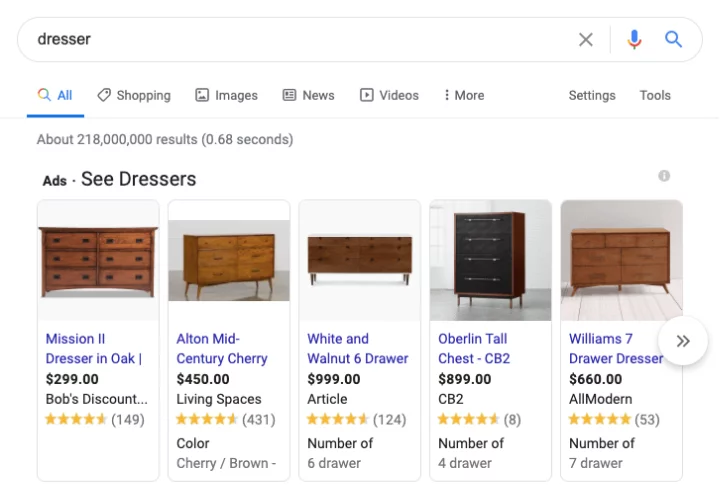
Task: Click the next-products double arrow button
Action: pos(682,341)
